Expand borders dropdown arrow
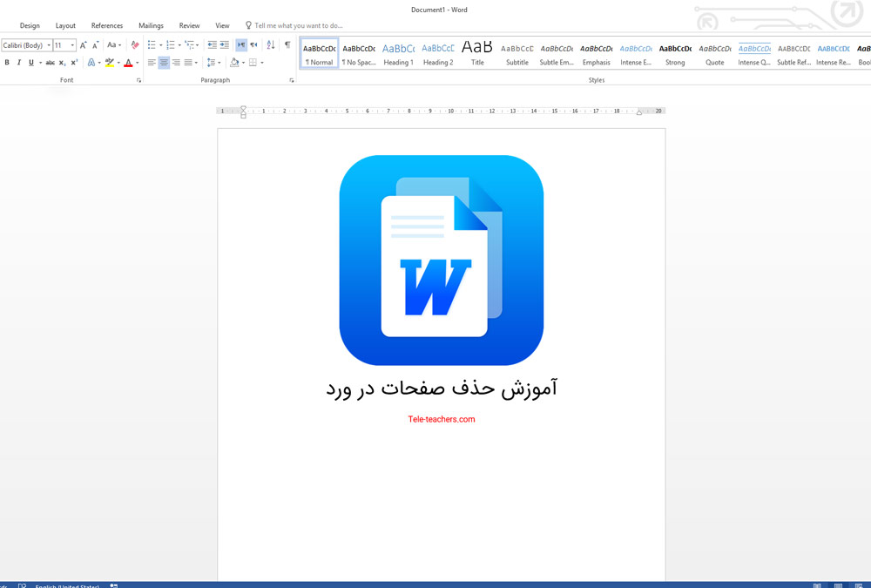 pyautogui.click(x=261, y=63)
